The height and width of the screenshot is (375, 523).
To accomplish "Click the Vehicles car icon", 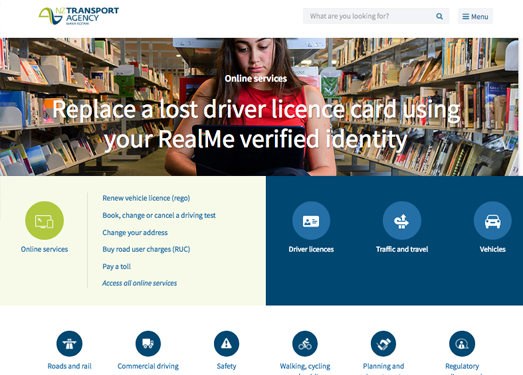I will (493, 221).
